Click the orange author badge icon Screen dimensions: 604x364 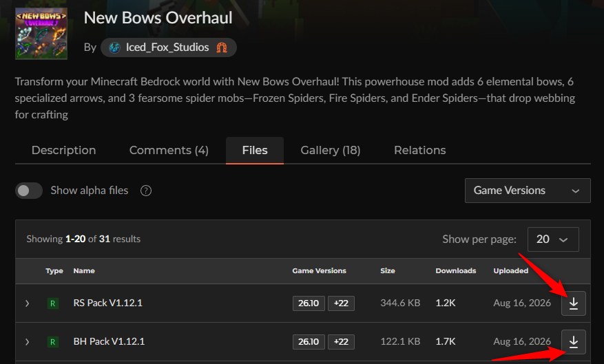tap(222, 47)
